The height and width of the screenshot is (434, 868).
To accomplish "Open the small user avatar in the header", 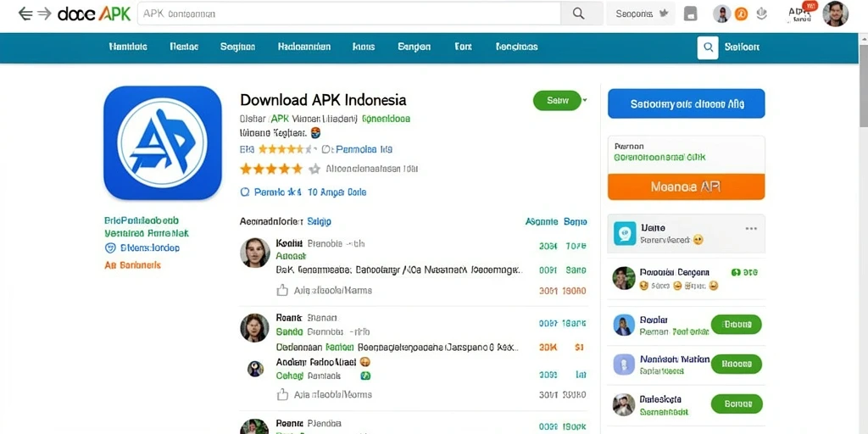I will point(722,14).
